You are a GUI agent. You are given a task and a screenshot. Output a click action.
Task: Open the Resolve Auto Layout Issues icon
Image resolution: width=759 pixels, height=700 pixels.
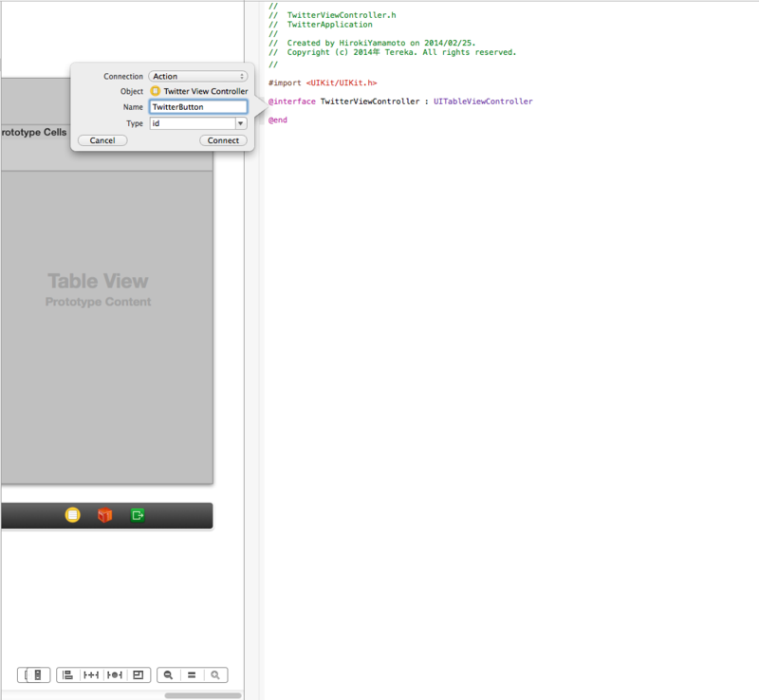[x=115, y=674]
